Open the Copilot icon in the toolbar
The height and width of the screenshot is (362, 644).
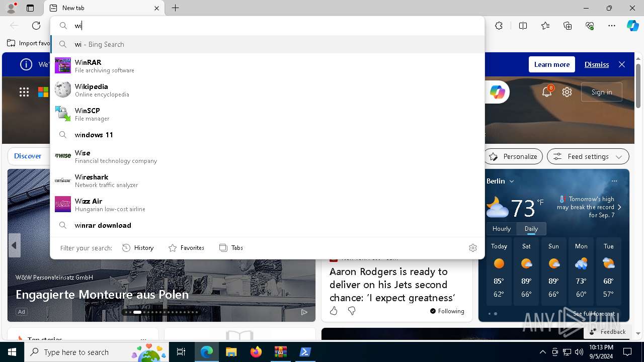click(x=632, y=26)
